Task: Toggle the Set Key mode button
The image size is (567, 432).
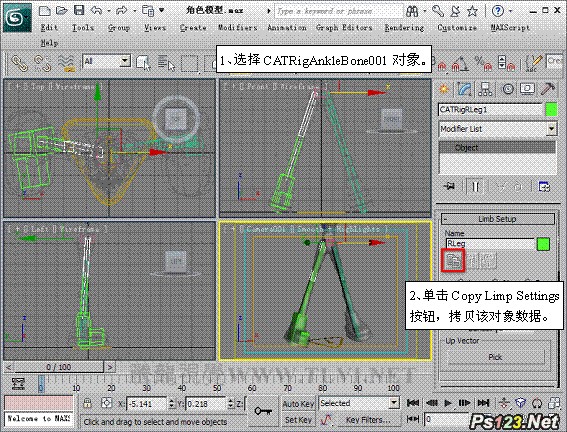Action: coord(298,420)
